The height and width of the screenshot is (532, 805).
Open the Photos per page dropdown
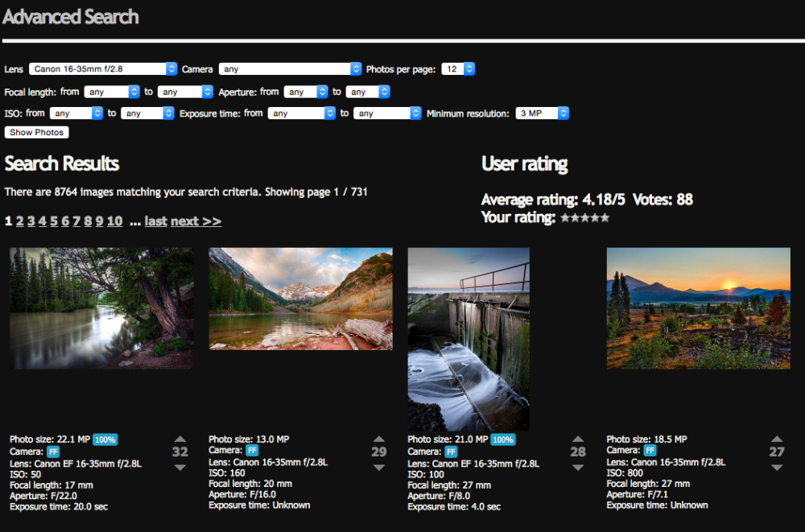[x=458, y=68]
